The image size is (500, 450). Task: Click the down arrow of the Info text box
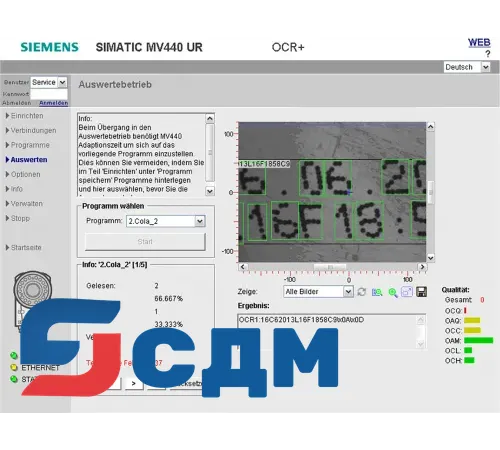(210, 191)
